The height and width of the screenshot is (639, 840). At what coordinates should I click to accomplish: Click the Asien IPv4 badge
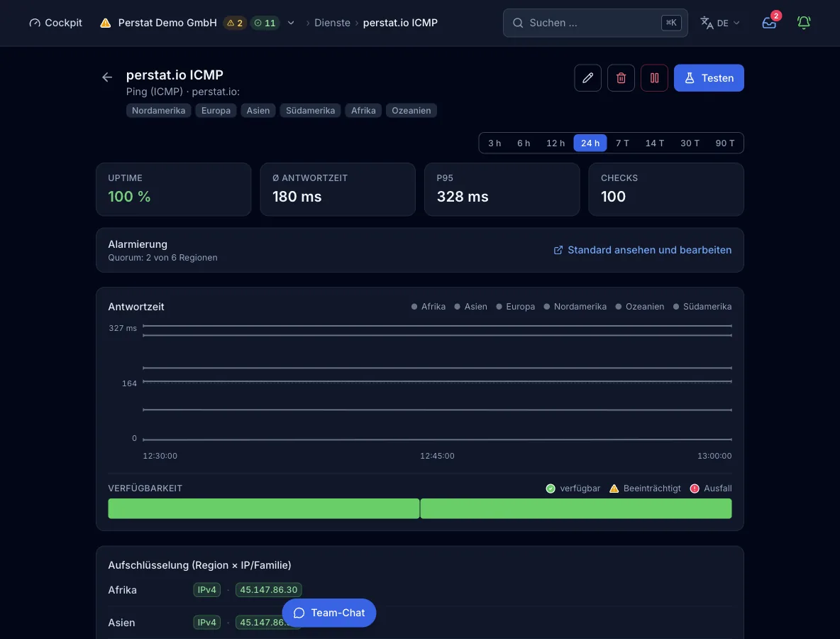(x=206, y=623)
